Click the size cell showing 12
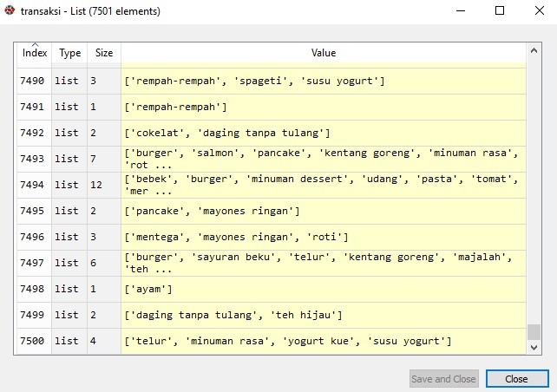Viewport: 557px width, 392px height. 104,185
